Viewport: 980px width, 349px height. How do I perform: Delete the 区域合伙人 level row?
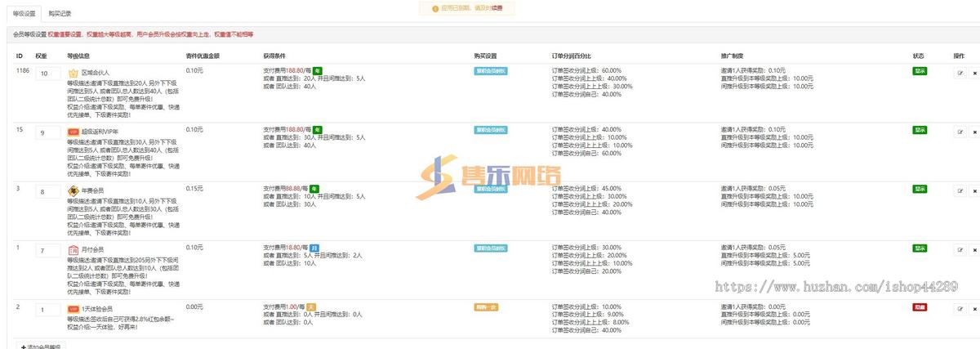pyautogui.click(x=974, y=72)
